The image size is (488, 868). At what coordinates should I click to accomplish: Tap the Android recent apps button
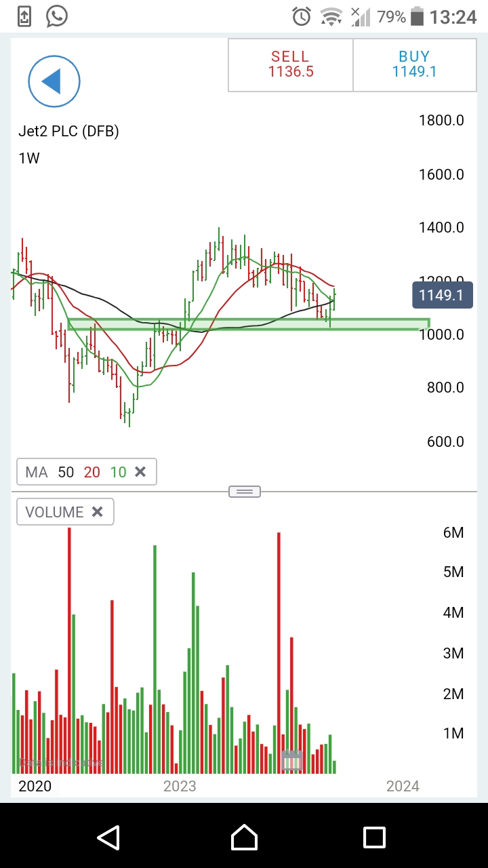(374, 837)
